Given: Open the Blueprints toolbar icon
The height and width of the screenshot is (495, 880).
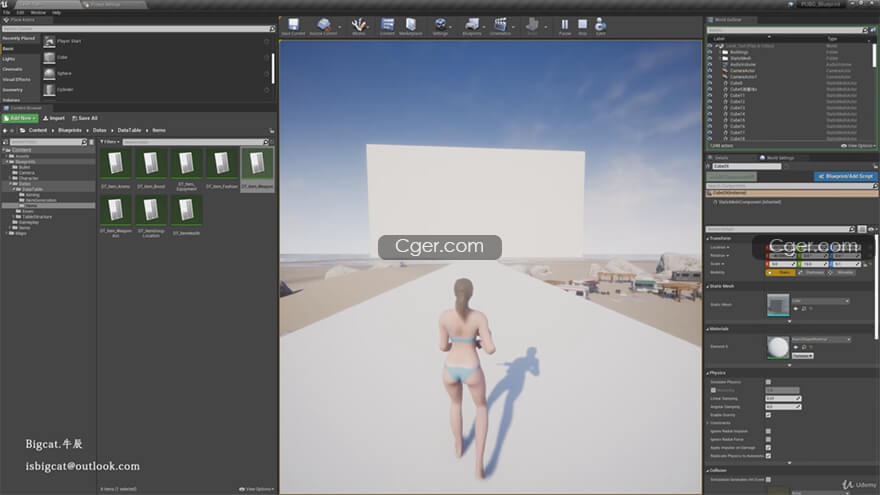Looking at the screenshot, I should (x=472, y=25).
